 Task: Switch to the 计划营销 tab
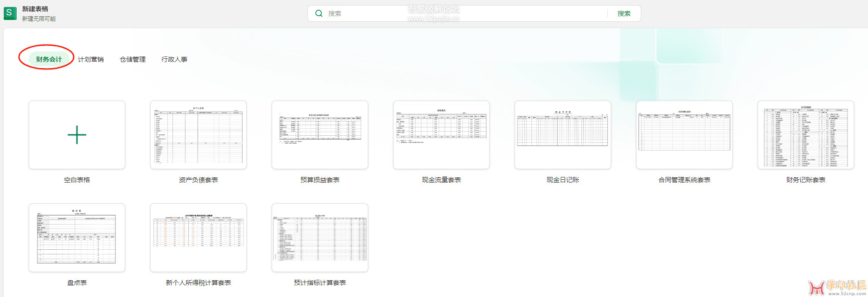tap(91, 59)
